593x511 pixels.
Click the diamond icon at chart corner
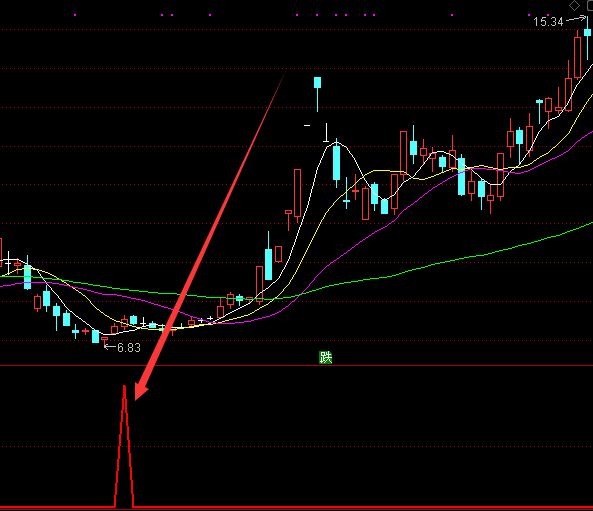point(574,5)
